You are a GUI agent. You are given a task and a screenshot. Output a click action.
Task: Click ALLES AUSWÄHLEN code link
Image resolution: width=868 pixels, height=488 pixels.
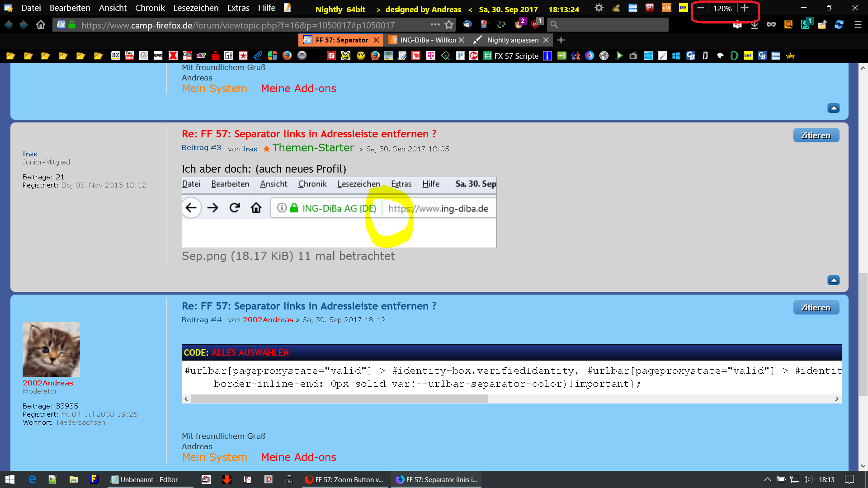pos(250,352)
